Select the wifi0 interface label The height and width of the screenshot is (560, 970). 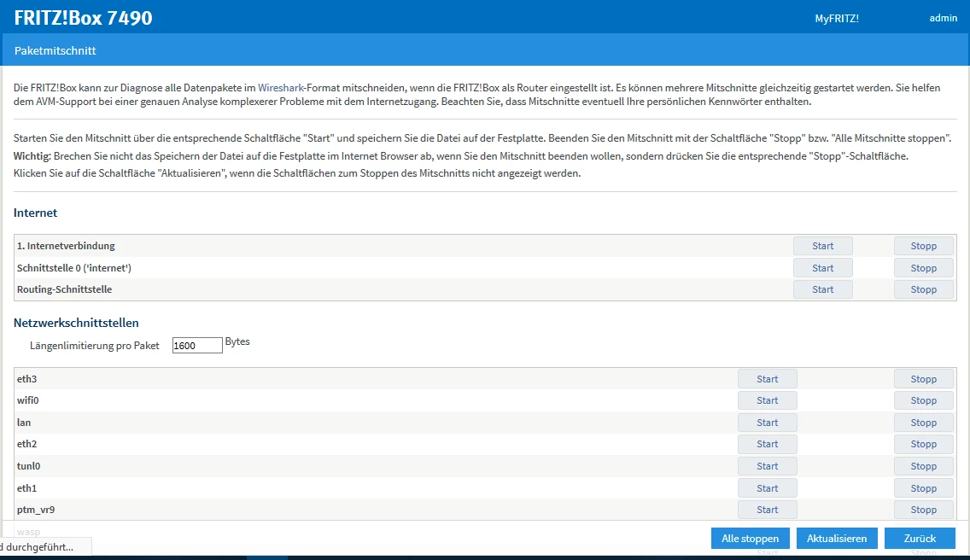pyautogui.click(x=28, y=400)
